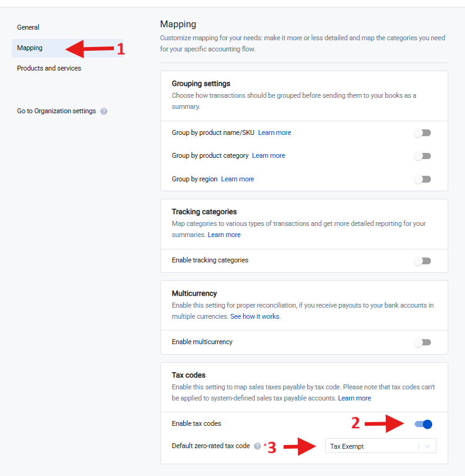Click Go to Organization settings link

pos(56,111)
